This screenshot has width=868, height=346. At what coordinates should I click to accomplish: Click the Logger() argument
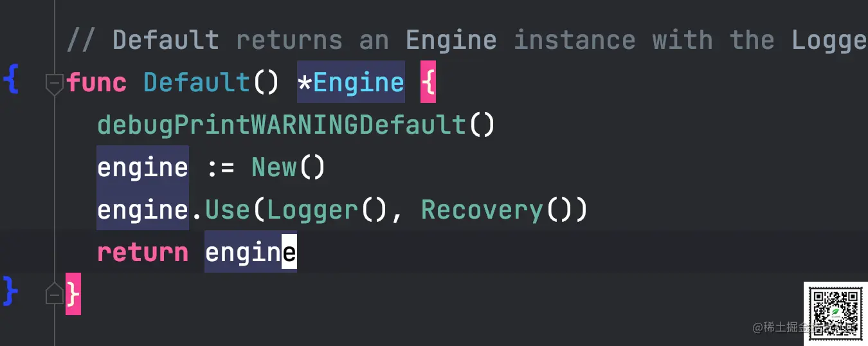point(327,210)
